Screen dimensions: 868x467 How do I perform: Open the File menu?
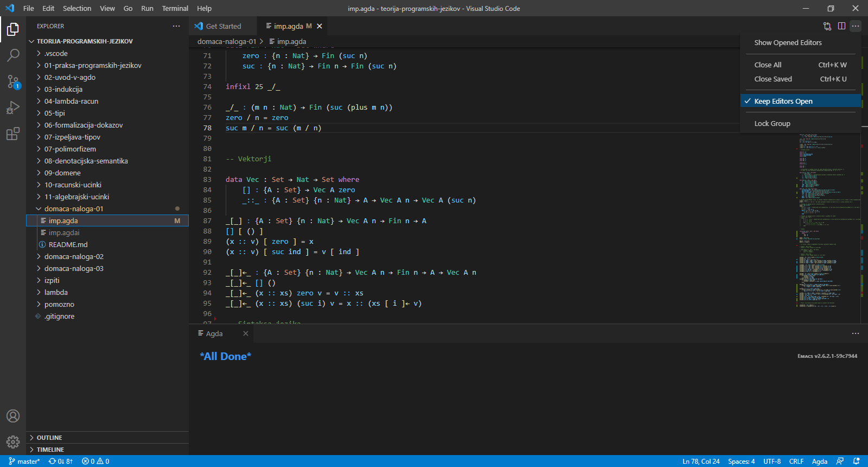29,8
